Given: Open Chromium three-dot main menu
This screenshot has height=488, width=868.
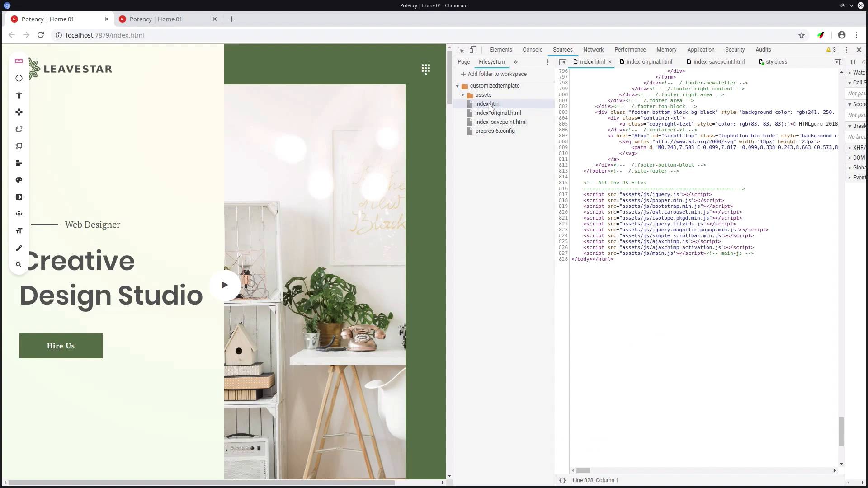Looking at the screenshot, I should tap(856, 35).
